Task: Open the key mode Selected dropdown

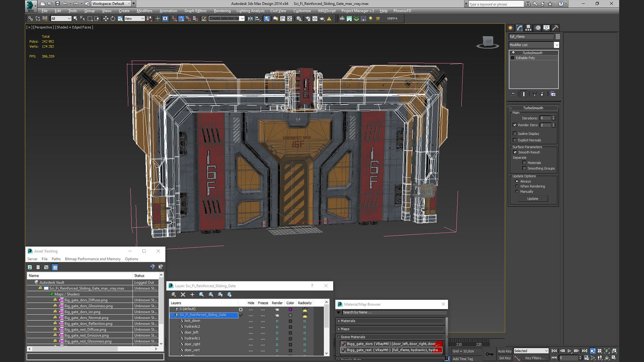Action: (x=531, y=351)
